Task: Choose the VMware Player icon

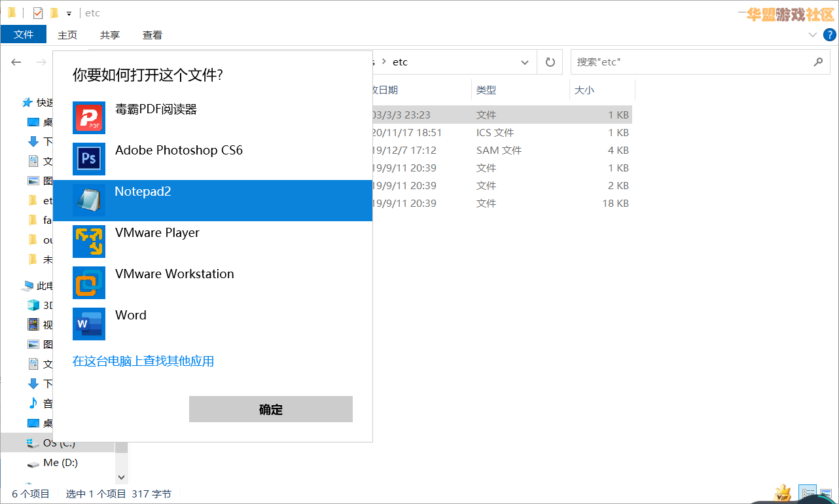Action: pos(89,242)
